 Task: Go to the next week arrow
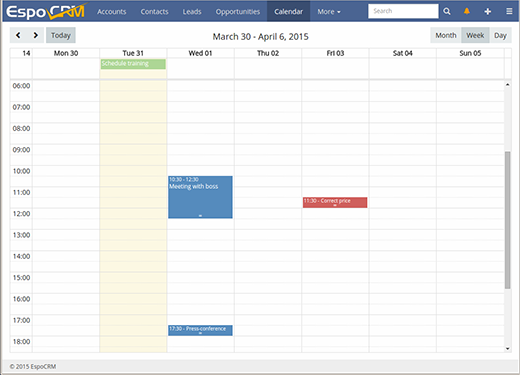[35, 35]
